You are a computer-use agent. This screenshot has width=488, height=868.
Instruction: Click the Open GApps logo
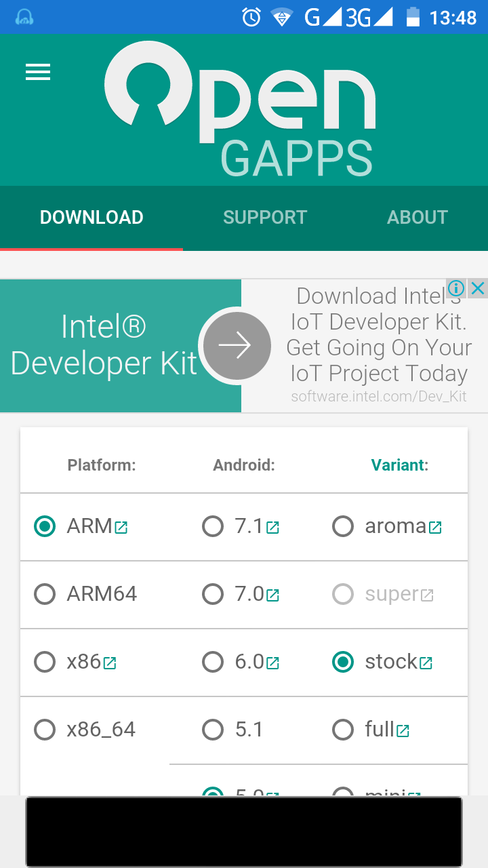pos(240,108)
